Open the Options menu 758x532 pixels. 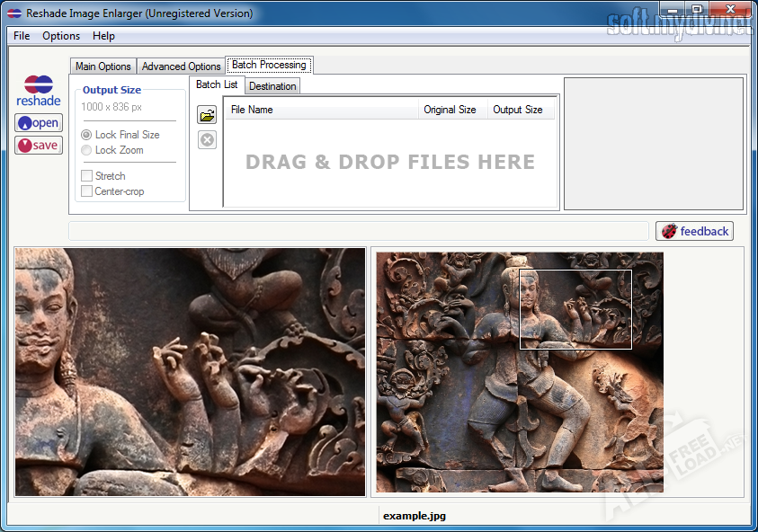61,36
